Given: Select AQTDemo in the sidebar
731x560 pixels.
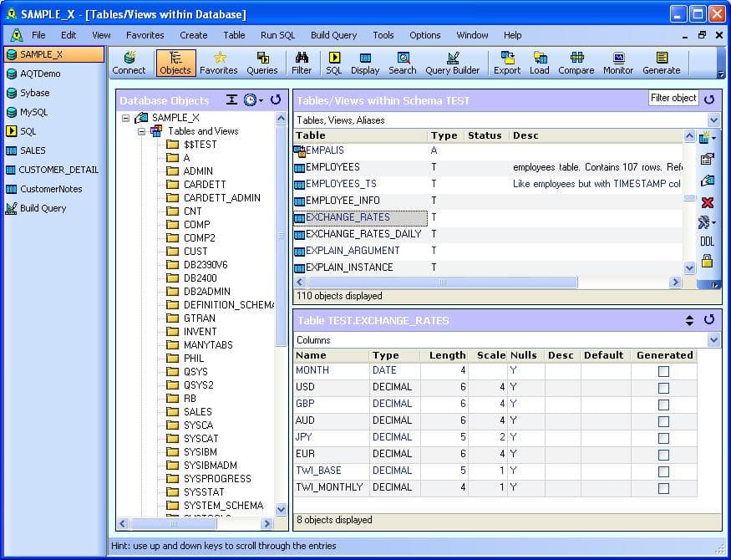Looking at the screenshot, I should pos(39,74).
